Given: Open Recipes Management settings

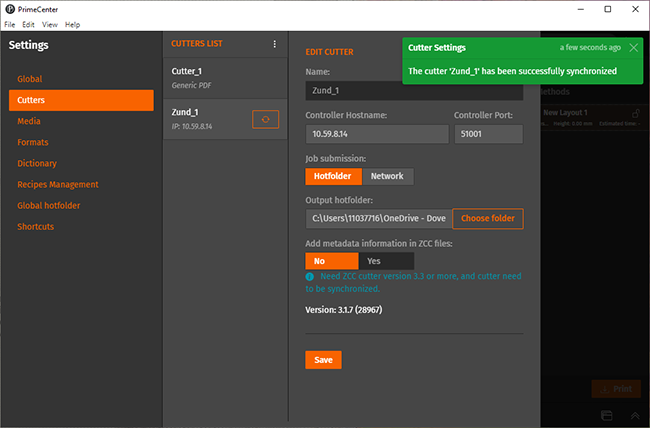Looking at the screenshot, I should [x=58, y=184].
